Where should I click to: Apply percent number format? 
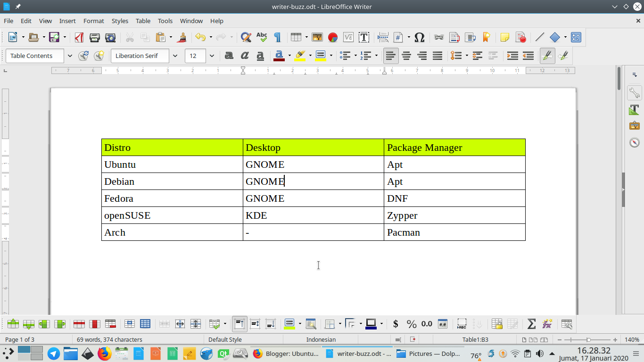pyautogui.click(x=412, y=324)
